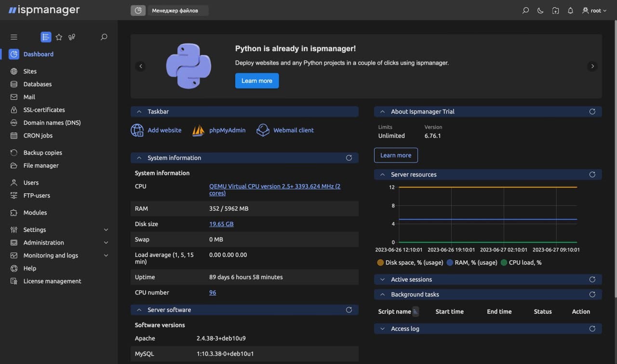This screenshot has height=364, width=617.
Task: Refresh the Server resources chart
Action: pyautogui.click(x=592, y=175)
